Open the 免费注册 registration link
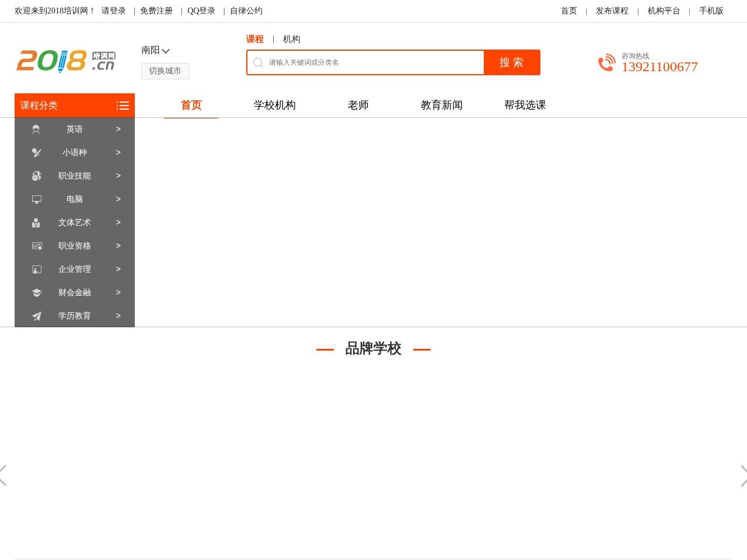The width and height of the screenshot is (747, 560). (156, 10)
